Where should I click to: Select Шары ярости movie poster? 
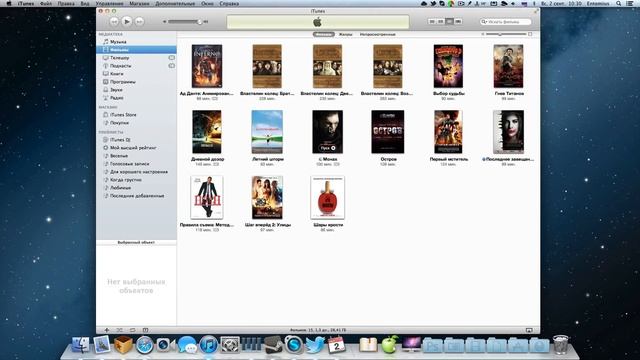(327, 198)
